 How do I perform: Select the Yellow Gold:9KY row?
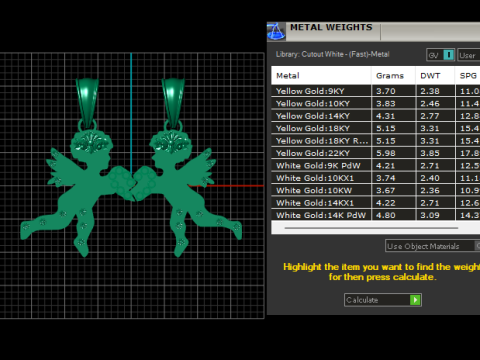[376, 91]
